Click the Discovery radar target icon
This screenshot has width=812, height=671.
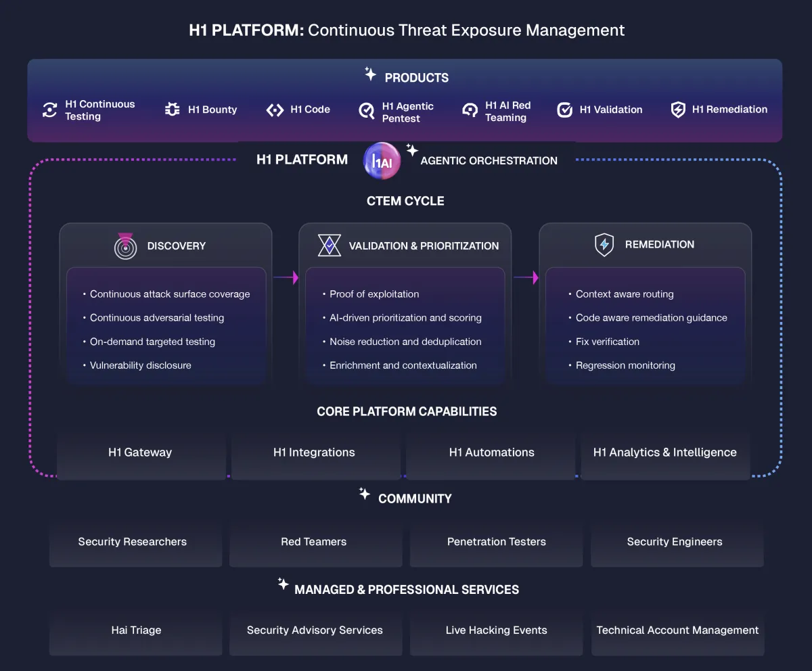pyautogui.click(x=125, y=246)
